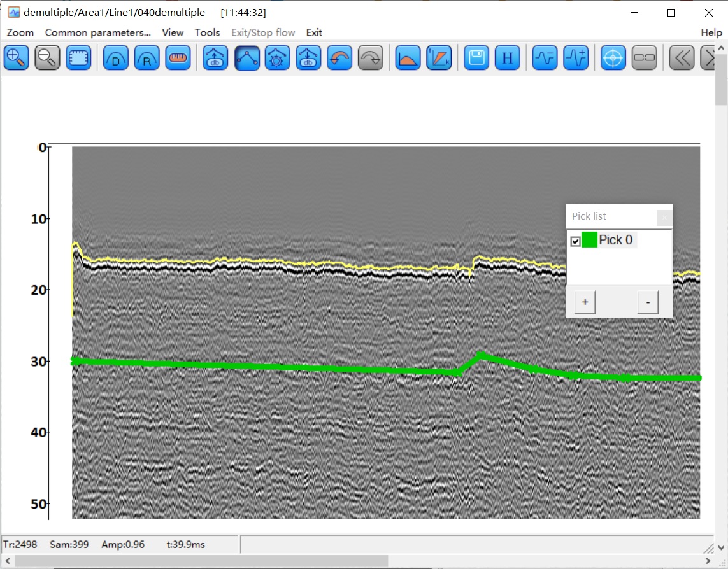This screenshot has height=569, width=728.
Task: Click the 50 label on time axis
Action: [x=38, y=504]
